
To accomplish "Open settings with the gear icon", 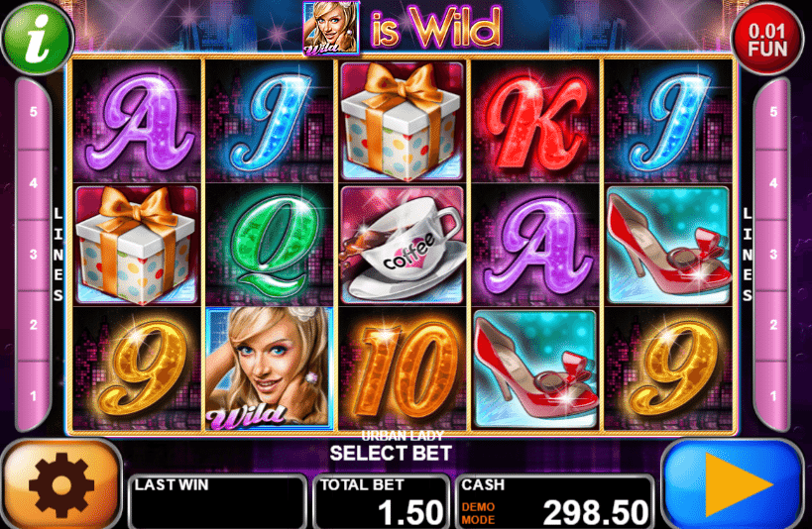I will [61, 484].
